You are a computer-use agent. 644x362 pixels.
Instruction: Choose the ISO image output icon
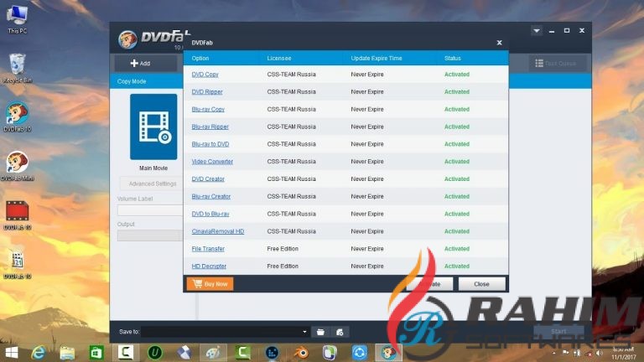[x=340, y=332]
